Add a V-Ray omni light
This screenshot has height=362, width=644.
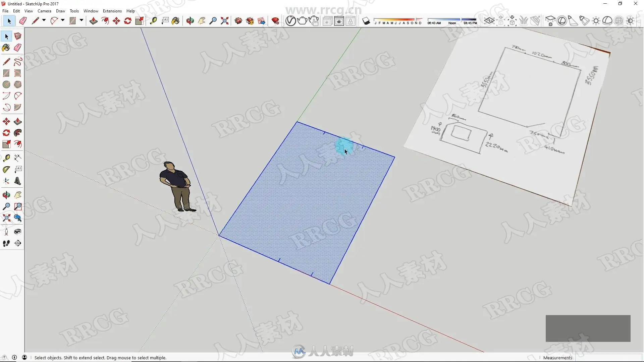(x=596, y=21)
